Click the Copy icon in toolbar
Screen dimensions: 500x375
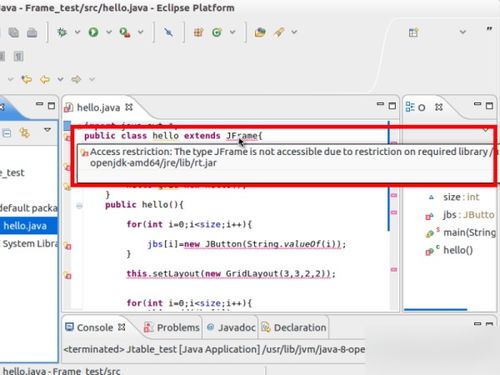[x=14, y=32]
